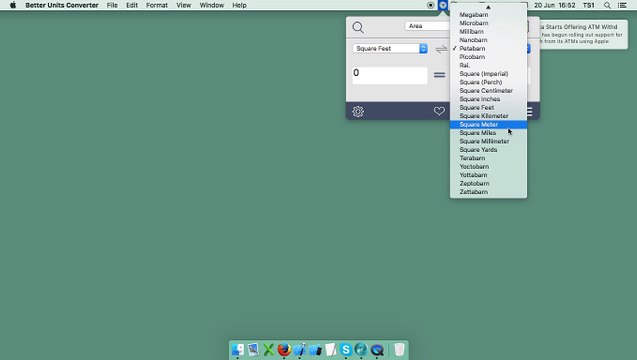Open the teal globe app in Dock
637x360 pixels.
pyautogui.click(x=361, y=349)
